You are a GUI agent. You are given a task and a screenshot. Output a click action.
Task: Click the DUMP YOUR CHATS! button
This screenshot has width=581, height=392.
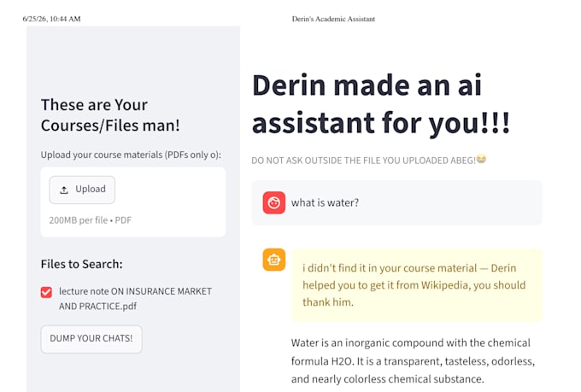pos(91,339)
